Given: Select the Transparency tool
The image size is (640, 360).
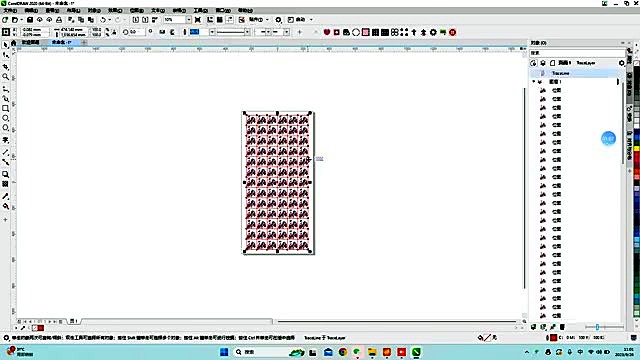Looking at the screenshot, I should (x=5, y=184).
